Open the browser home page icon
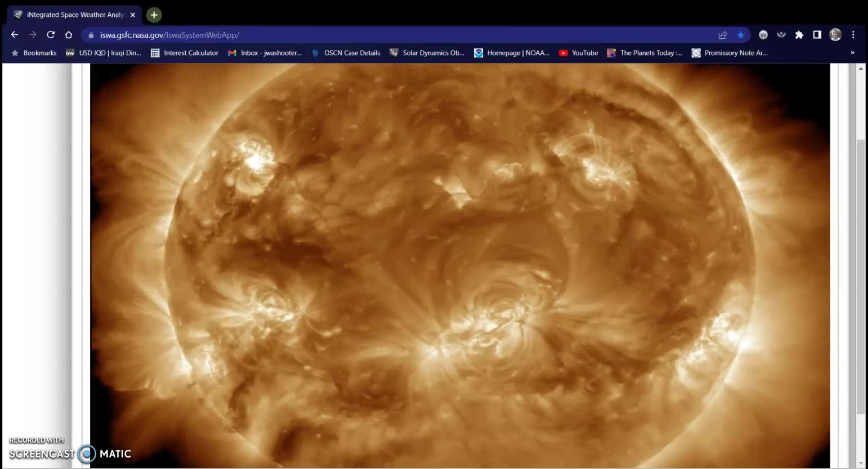 69,35
